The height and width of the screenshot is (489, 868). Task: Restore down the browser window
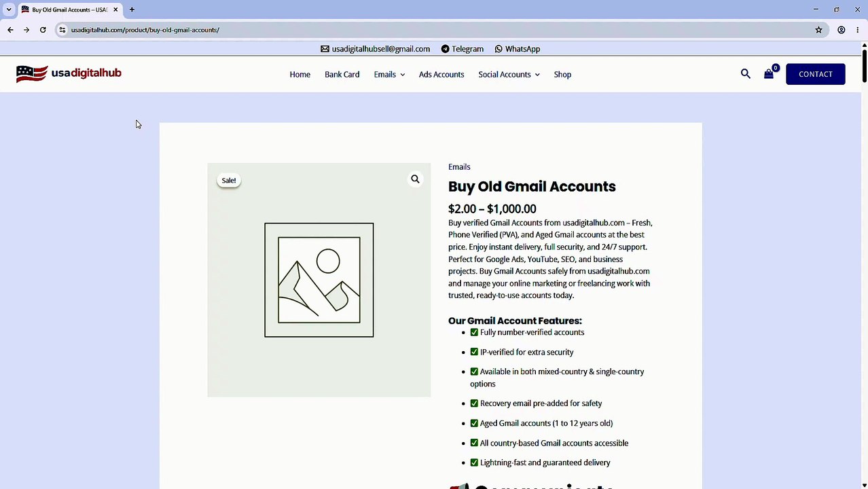click(837, 10)
